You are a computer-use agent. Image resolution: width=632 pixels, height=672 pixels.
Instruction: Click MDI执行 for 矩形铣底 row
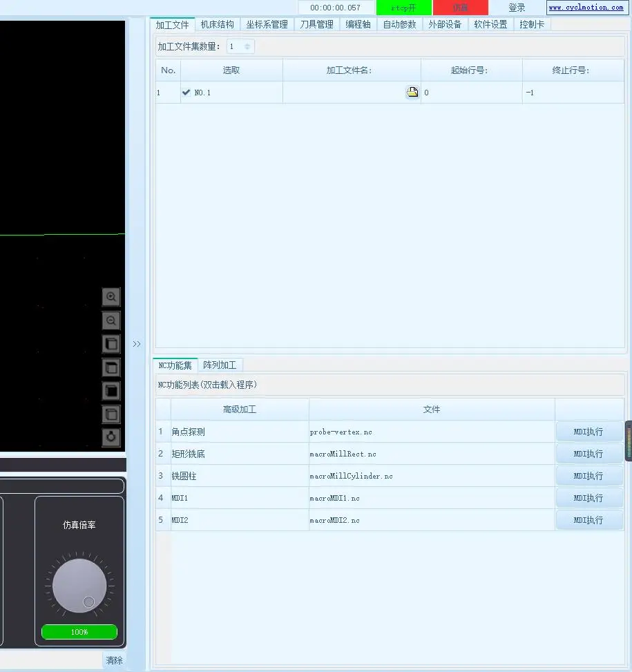click(x=588, y=454)
